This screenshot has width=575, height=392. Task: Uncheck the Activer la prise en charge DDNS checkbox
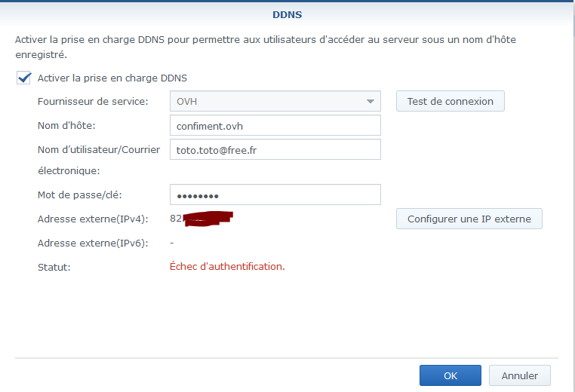click(x=23, y=78)
